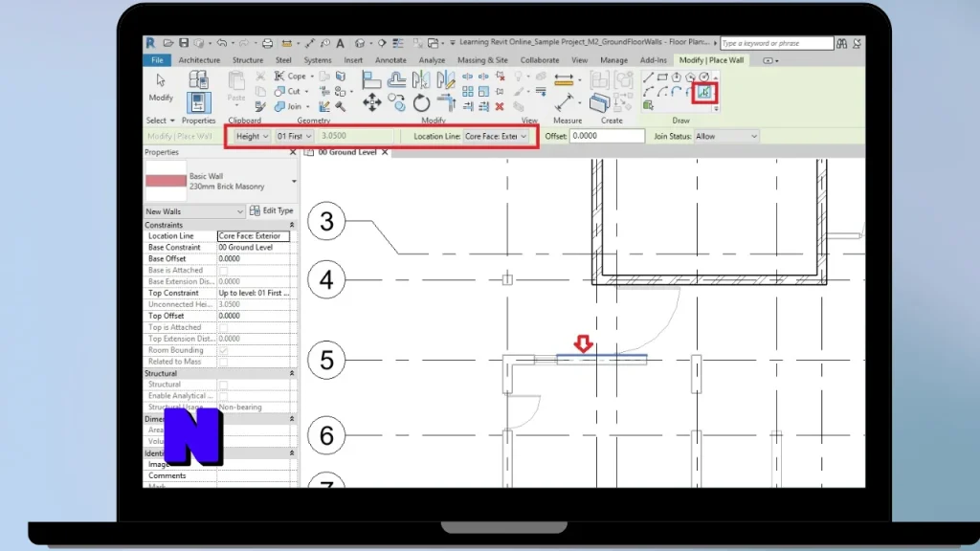Choose the Pick Faces draw tool
Viewport: 980px width, 551px height.
tap(648, 105)
